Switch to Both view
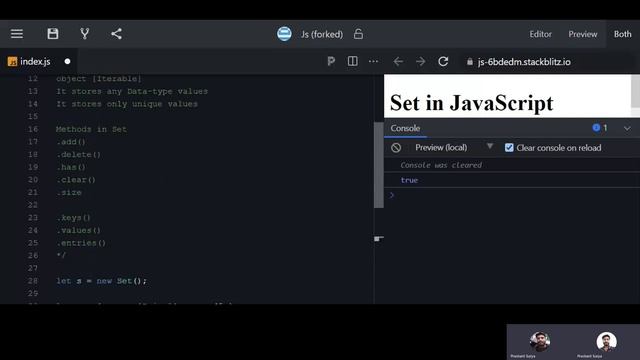The height and width of the screenshot is (360, 640). tap(622, 34)
